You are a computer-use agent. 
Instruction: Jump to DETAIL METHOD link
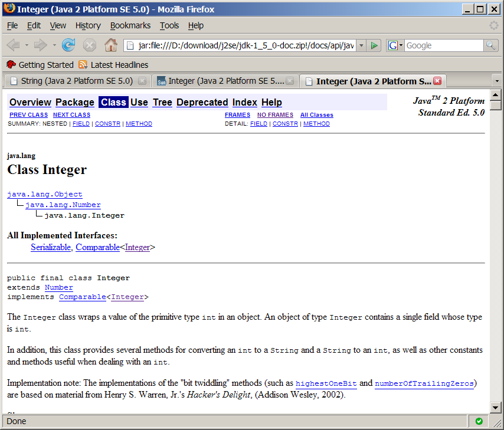click(316, 124)
